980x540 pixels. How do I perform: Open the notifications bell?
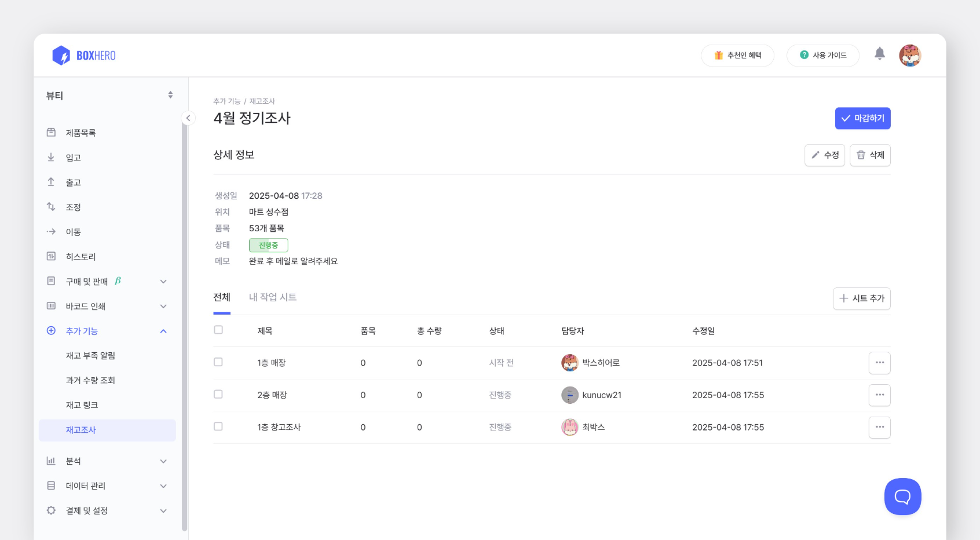click(880, 54)
